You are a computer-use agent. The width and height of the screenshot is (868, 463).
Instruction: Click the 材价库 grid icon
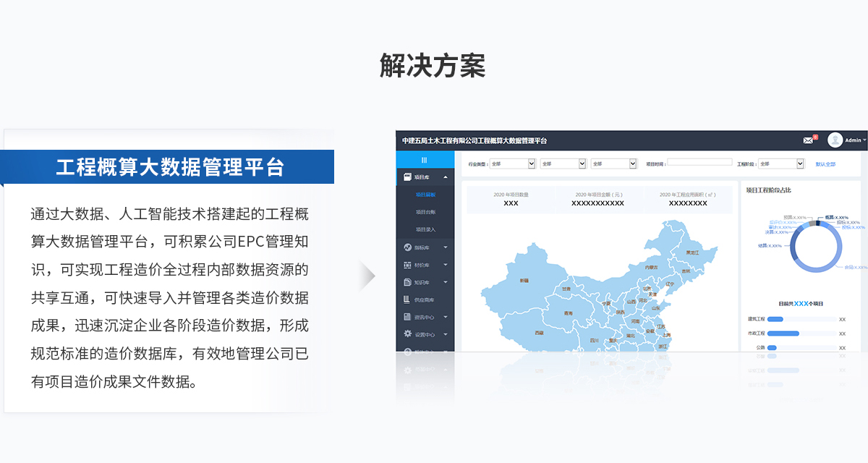(x=407, y=265)
